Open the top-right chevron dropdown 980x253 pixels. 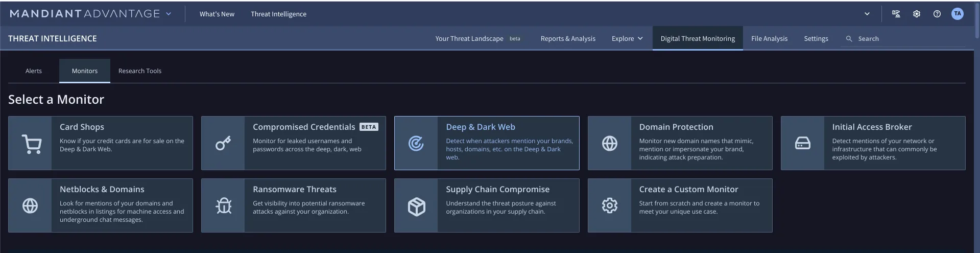[x=867, y=14]
